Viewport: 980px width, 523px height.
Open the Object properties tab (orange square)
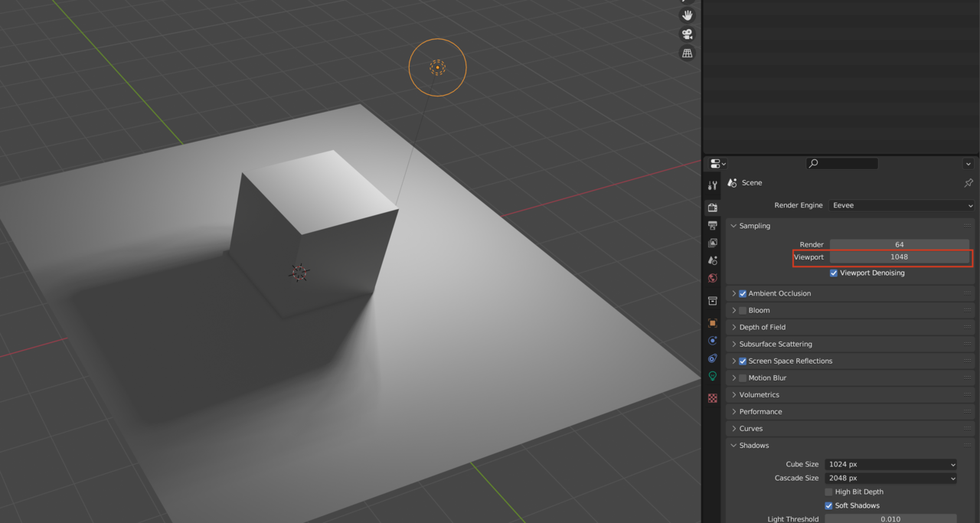713,323
